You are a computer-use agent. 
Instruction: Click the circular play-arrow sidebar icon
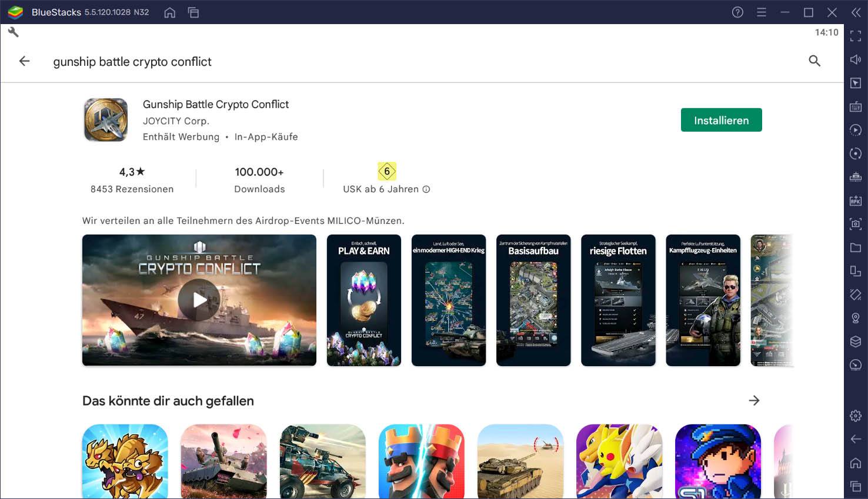pos(856,130)
